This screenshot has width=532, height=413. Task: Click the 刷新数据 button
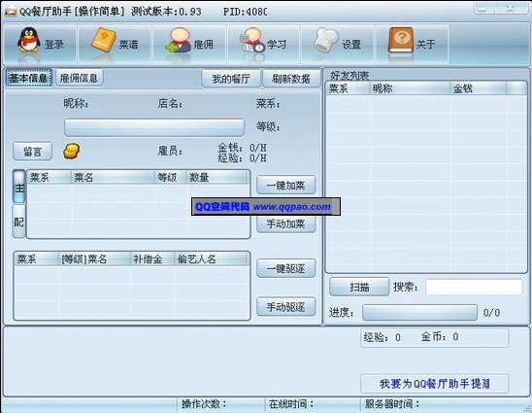(x=291, y=79)
